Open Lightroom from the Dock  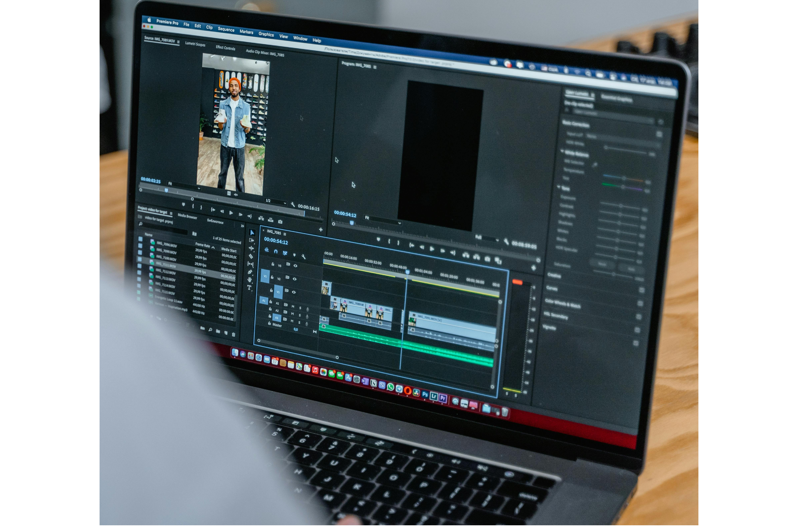click(x=434, y=396)
